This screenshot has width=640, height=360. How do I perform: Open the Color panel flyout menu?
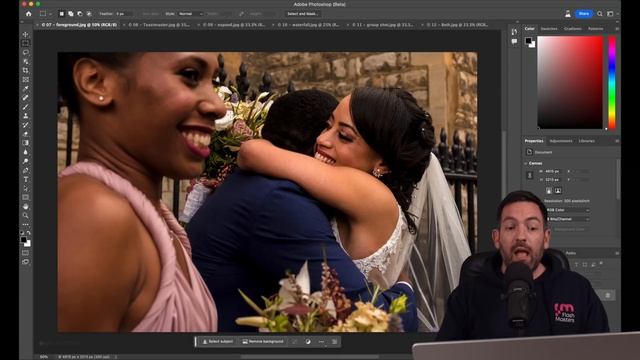coord(617,29)
